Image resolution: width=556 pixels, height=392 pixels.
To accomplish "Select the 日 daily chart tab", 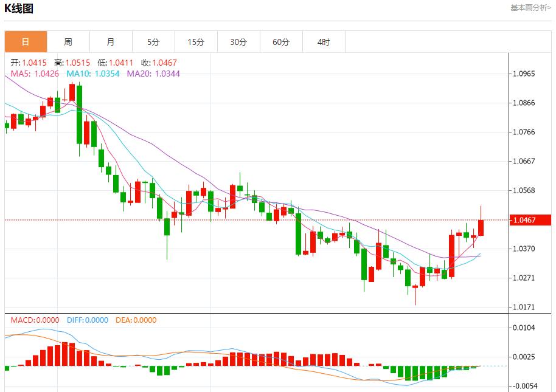I will point(26,42).
